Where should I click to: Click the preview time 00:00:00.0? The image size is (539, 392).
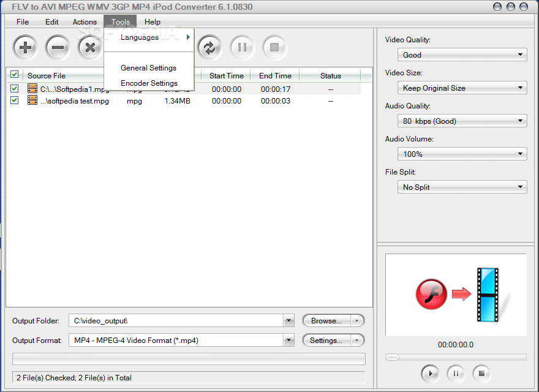click(x=456, y=345)
